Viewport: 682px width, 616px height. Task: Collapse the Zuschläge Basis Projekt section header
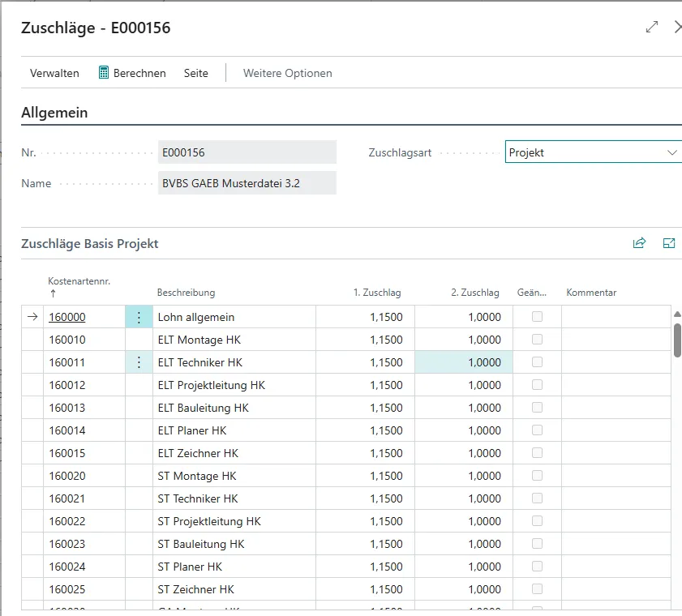[90, 243]
